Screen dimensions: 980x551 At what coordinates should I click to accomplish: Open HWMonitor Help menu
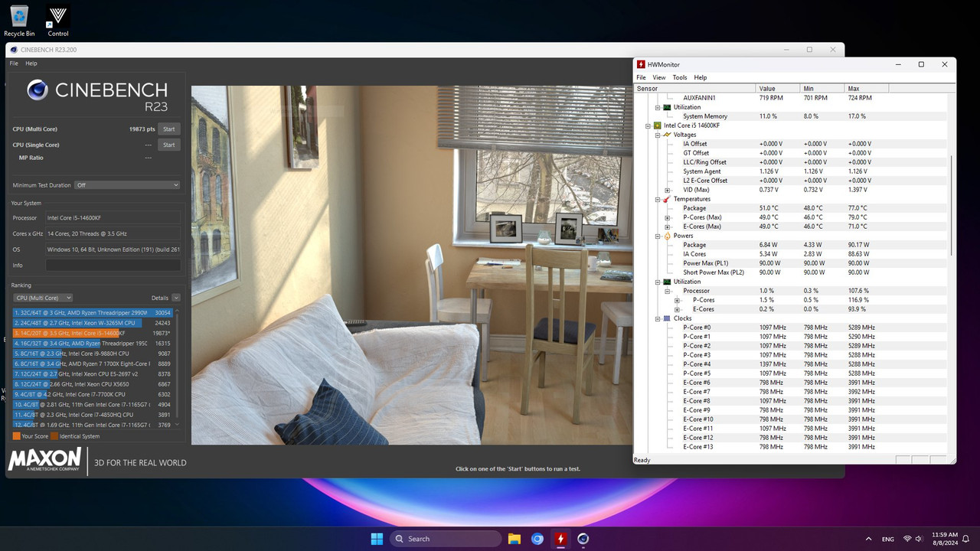pos(701,77)
